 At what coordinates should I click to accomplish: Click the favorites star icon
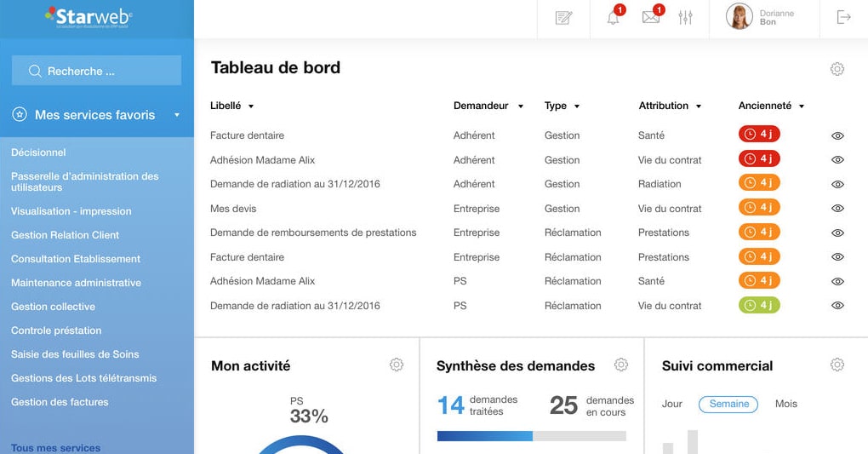point(20,115)
